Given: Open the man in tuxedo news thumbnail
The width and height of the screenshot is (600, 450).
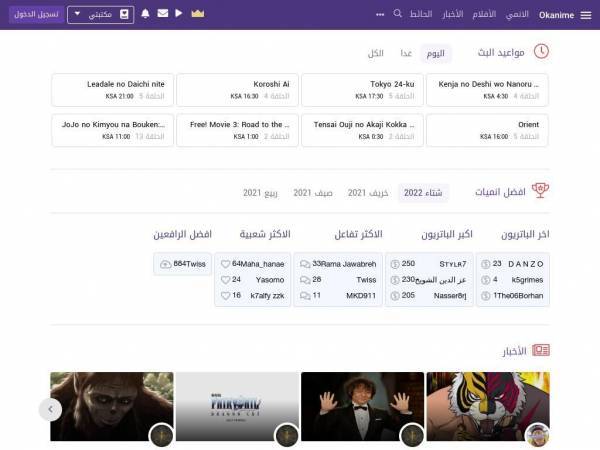Looking at the screenshot, I should (362, 406).
